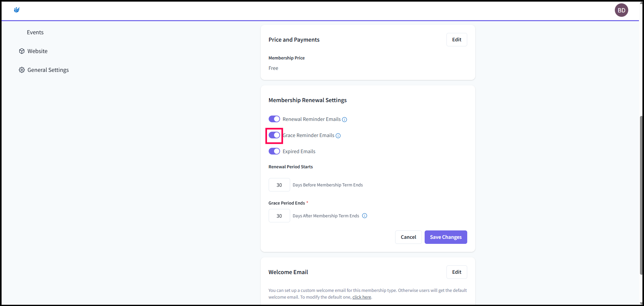644x306 pixels.
Task: Click info icon beside Days After Membership Term Ends
Action: click(365, 216)
